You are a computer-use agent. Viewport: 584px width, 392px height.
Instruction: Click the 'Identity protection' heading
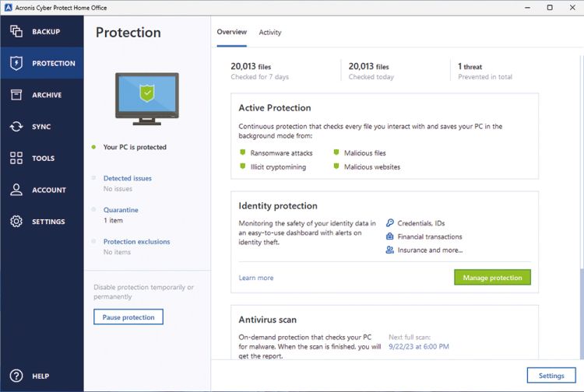point(278,205)
